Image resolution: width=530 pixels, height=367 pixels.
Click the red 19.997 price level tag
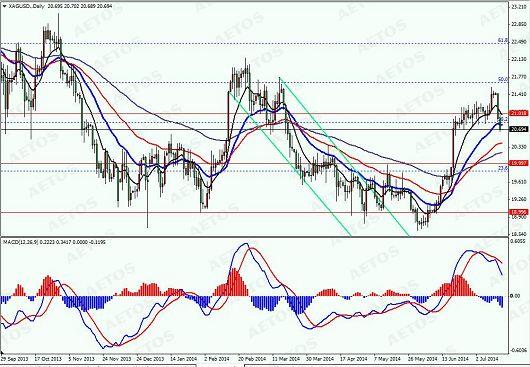[x=519, y=163]
